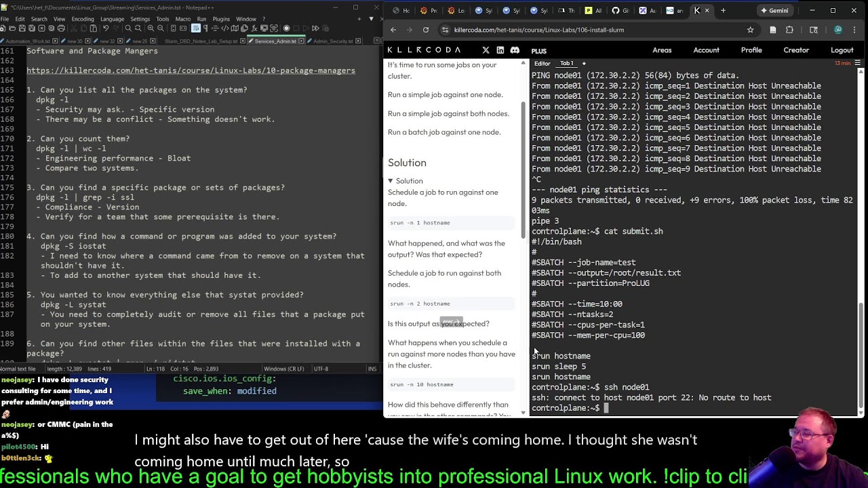Switch to the new 32 tab in Notepad++

[x=107, y=41]
